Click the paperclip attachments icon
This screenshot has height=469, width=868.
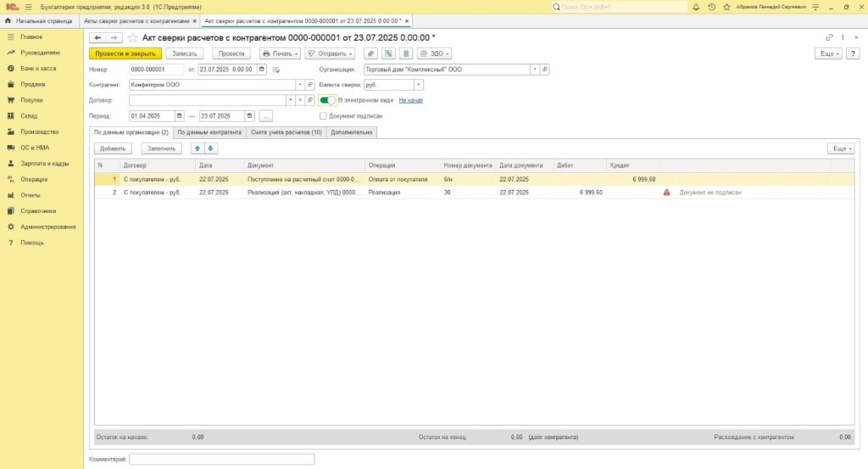click(370, 53)
